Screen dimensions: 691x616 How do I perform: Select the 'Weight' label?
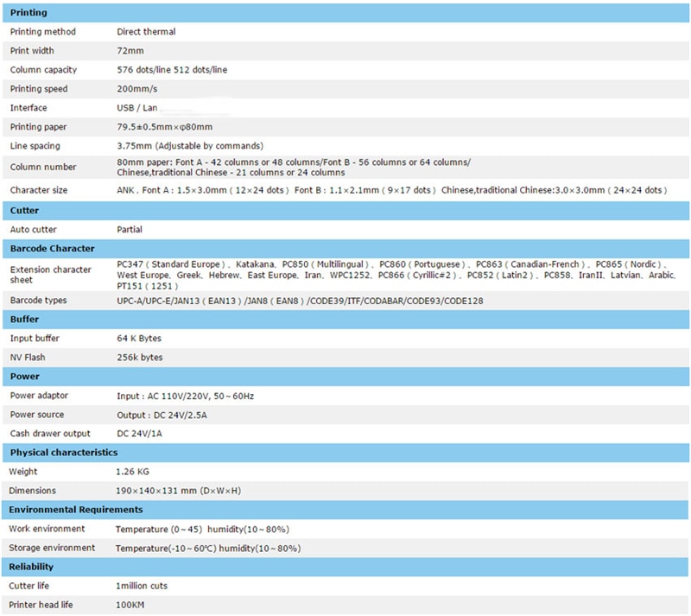click(x=23, y=472)
